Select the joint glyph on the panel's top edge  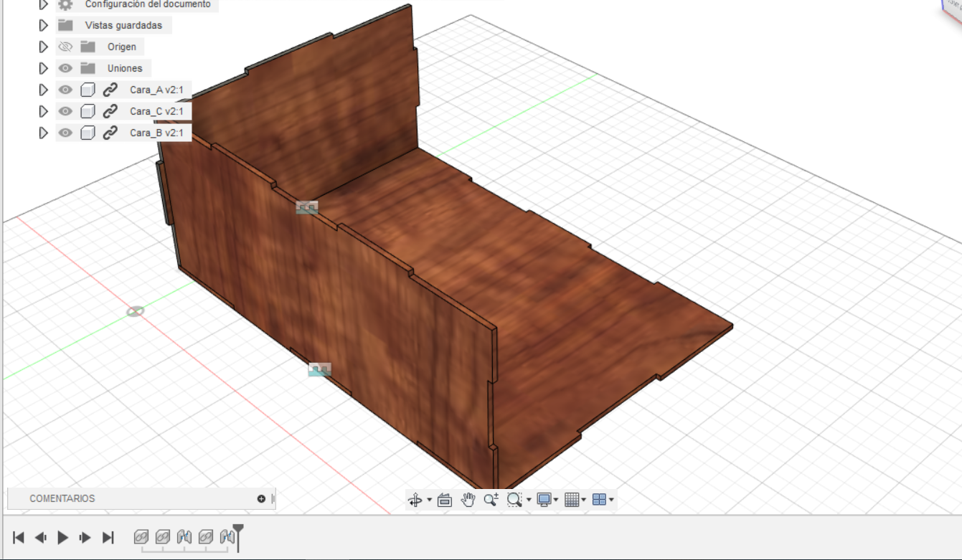[307, 208]
